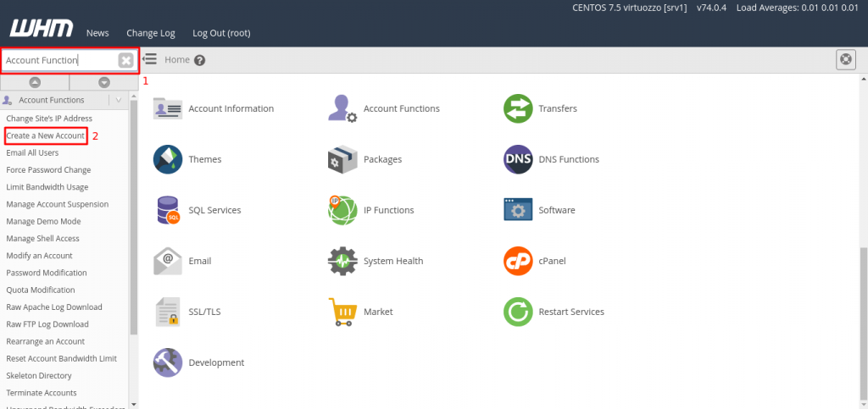
Task: Click the WHM logo
Action: [42, 29]
